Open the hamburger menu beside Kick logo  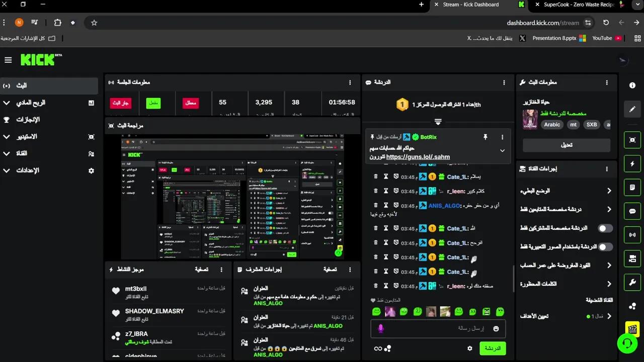8,60
